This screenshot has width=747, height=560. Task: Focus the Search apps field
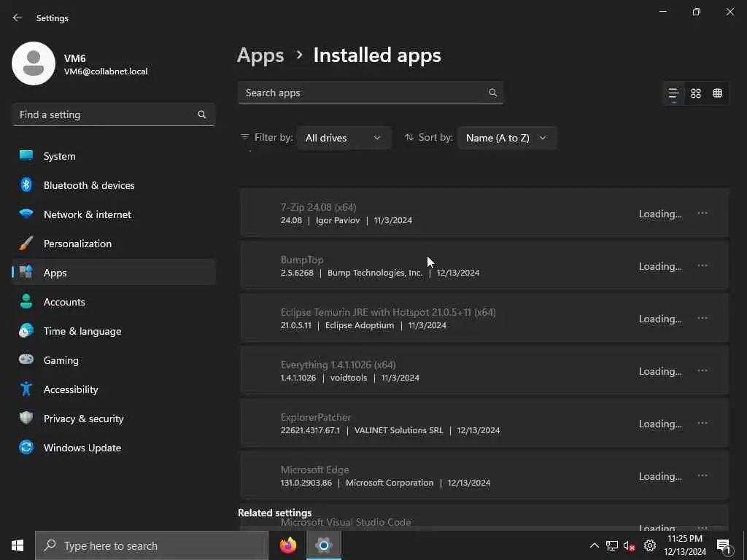[x=363, y=93]
